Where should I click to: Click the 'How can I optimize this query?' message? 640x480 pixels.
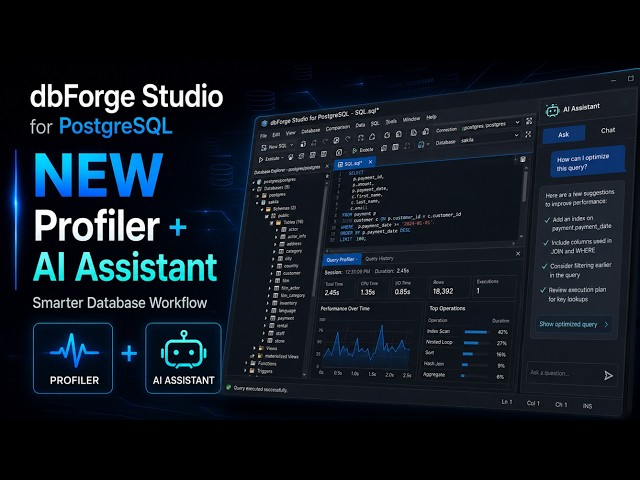click(587, 162)
